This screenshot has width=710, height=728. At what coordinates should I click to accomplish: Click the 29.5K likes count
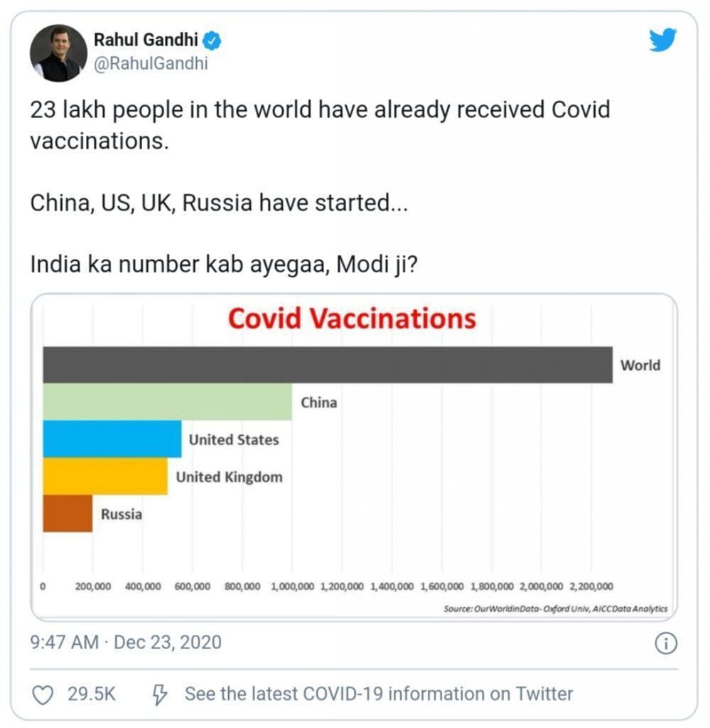92,694
